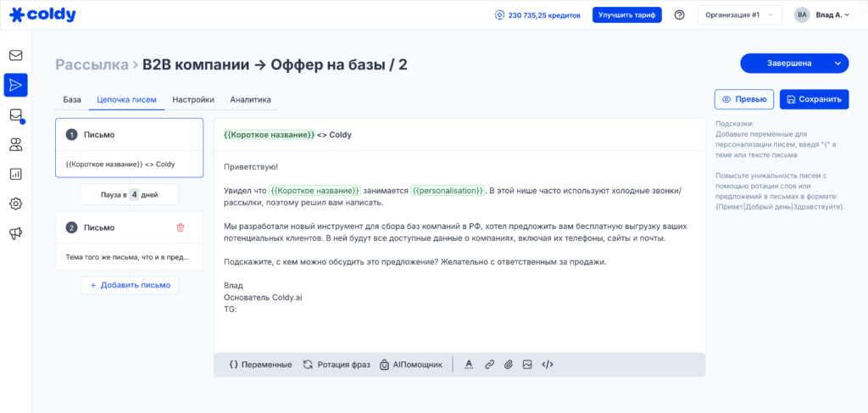Screen dimensions: 868x413
Task: Open the megaphone sidebar icon
Action: [x=15, y=233]
